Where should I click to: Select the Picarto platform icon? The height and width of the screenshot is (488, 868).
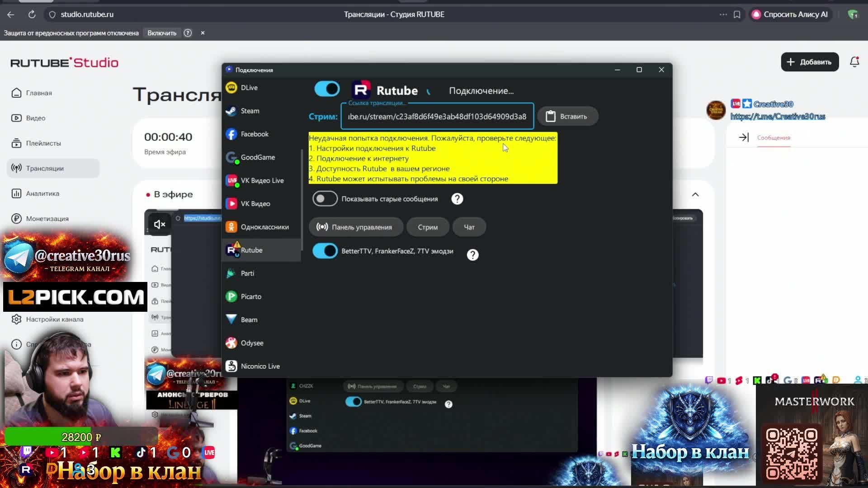pyautogui.click(x=231, y=296)
